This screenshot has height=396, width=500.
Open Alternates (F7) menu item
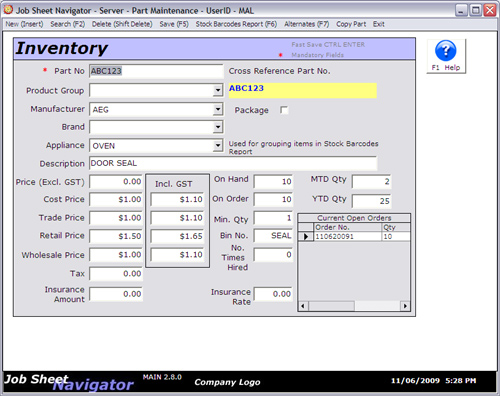coord(307,24)
